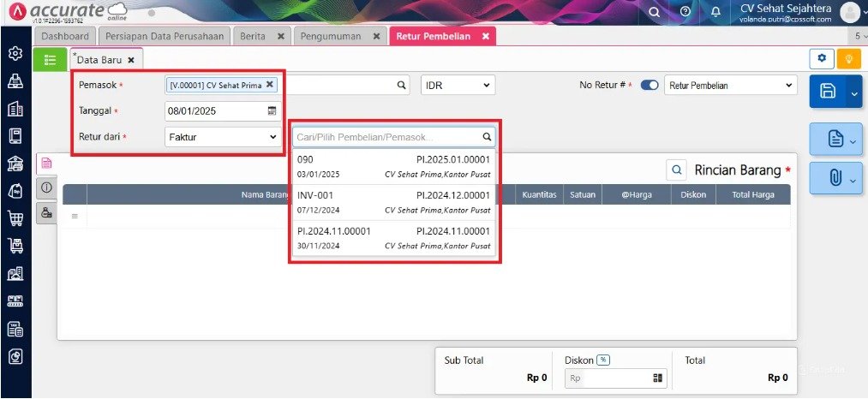Open the general ledger book icon
Image resolution: width=868 pixels, height=399 pixels.
click(x=15, y=135)
